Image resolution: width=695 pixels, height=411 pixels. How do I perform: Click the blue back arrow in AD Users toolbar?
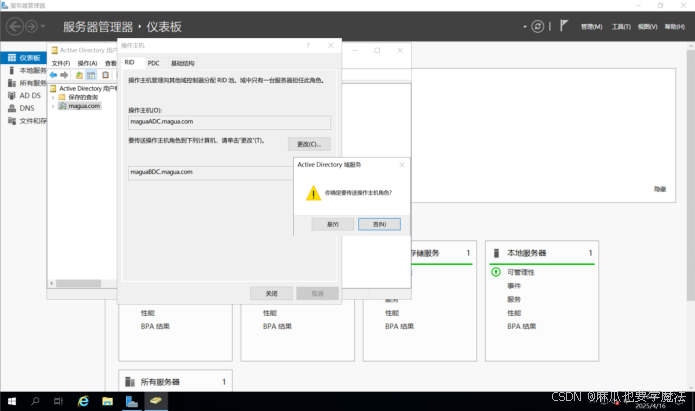coord(54,75)
